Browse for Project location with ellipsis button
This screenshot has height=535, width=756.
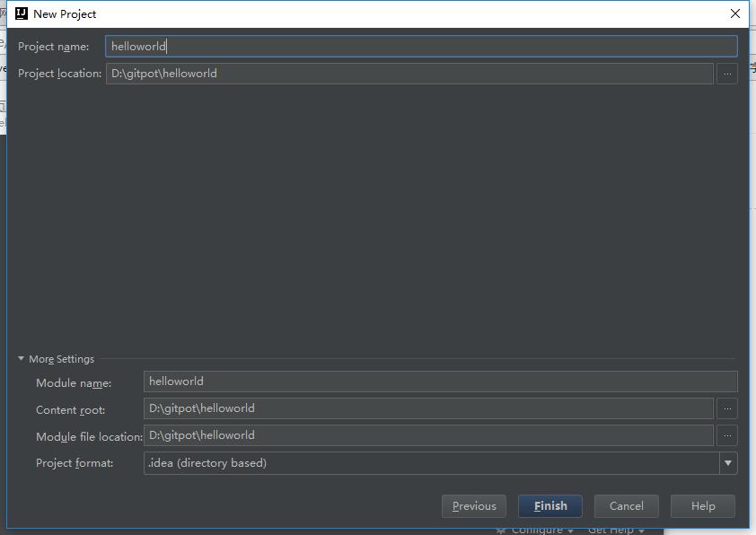tap(727, 74)
